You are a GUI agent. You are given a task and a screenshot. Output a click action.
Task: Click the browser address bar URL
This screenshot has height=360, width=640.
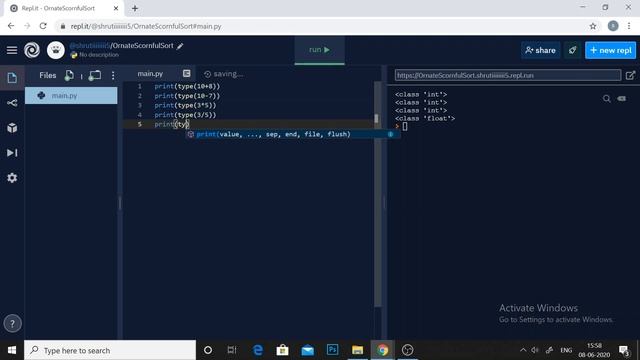146,26
